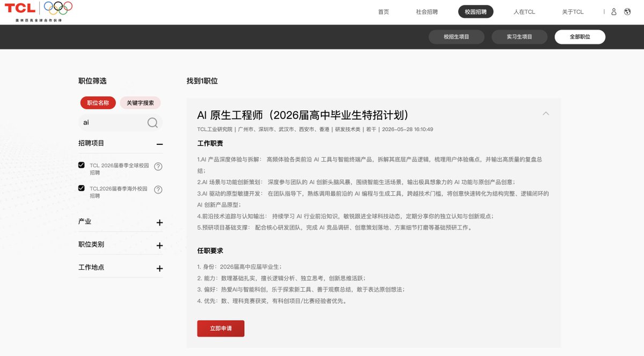
Task: Click the TCL工业研究院 department text
Action: click(x=215, y=129)
